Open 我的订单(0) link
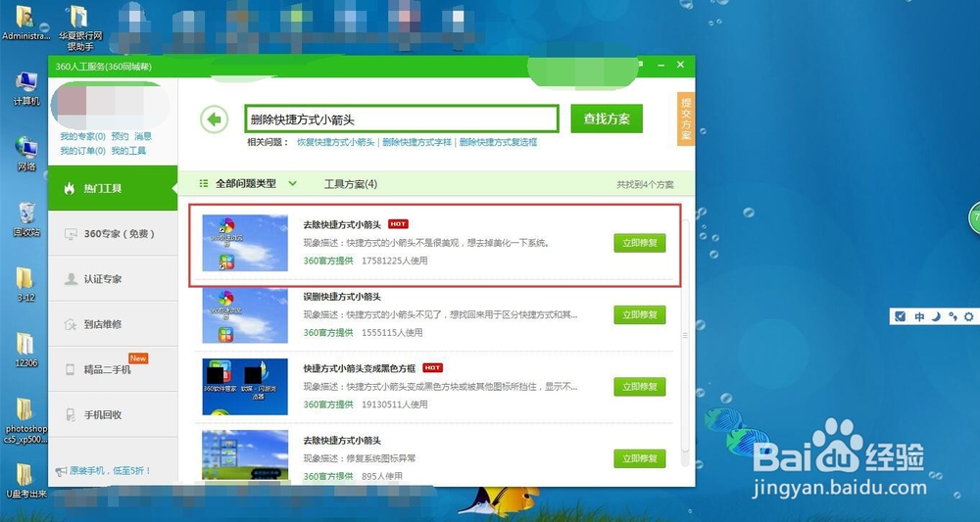This screenshot has width=980, height=522. 82,151
